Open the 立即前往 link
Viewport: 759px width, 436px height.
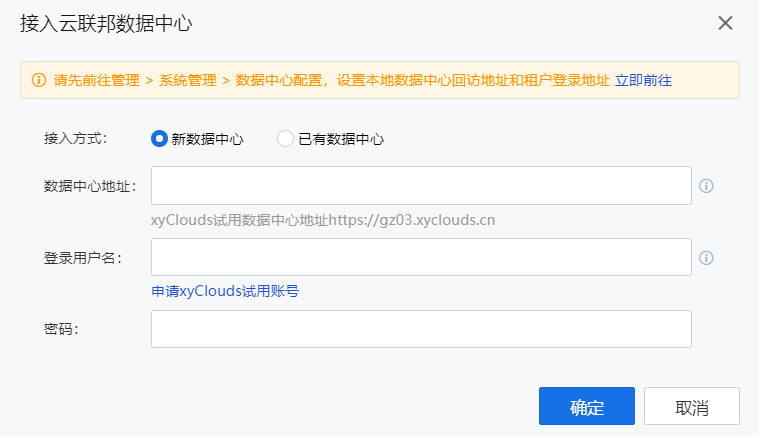(643, 80)
